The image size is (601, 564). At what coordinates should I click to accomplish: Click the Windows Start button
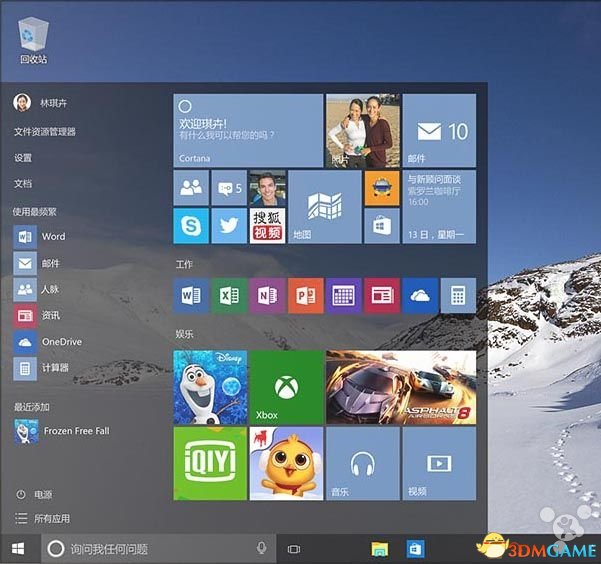(x=18, y=549)
